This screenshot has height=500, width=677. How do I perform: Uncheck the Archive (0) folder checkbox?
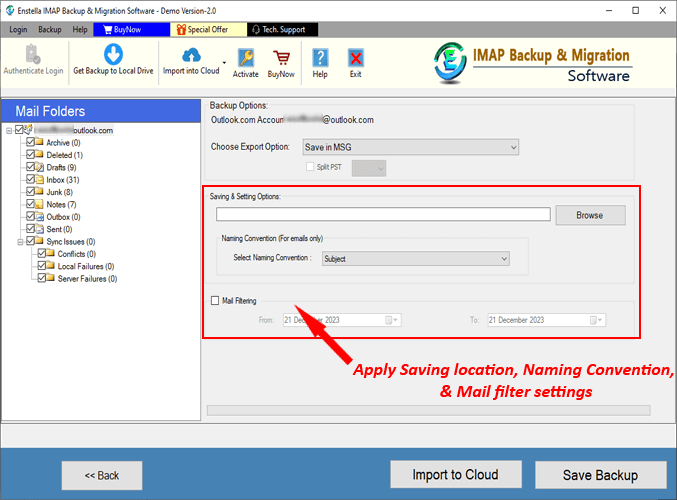pyautogui.click(x=30, y=142)
